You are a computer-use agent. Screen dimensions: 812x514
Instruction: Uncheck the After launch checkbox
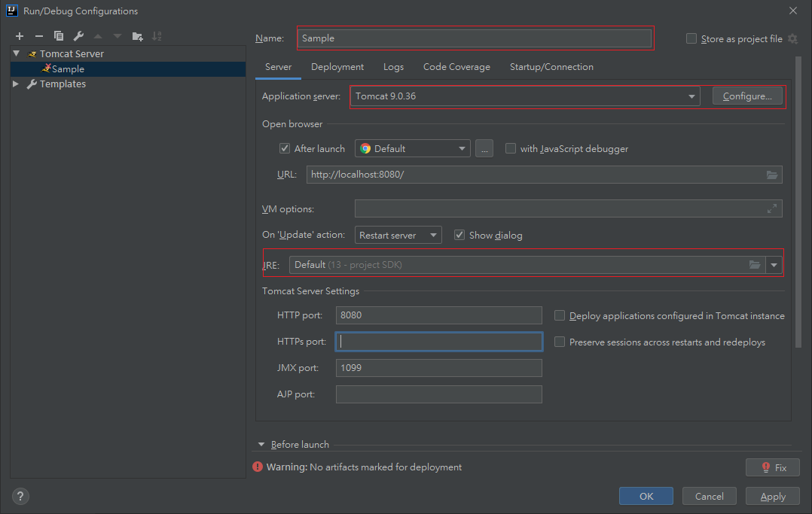pos(284,148)
